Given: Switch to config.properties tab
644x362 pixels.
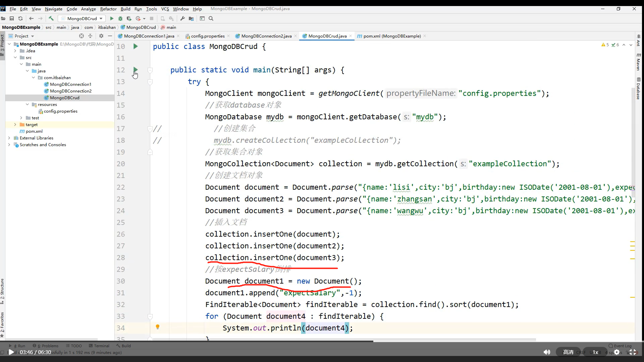Looking at the screenshot, I should pyautogui.click(x=208, y=36).
